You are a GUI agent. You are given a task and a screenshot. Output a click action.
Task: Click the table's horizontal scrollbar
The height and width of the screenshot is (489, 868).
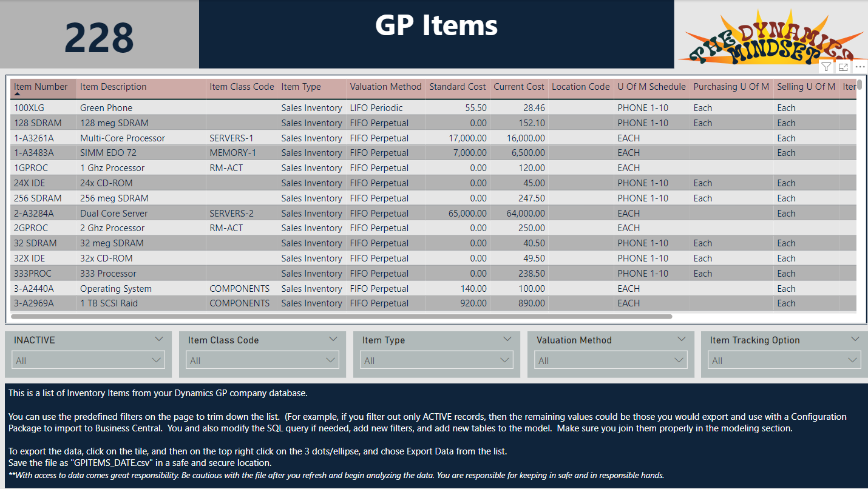click(341, 316)
